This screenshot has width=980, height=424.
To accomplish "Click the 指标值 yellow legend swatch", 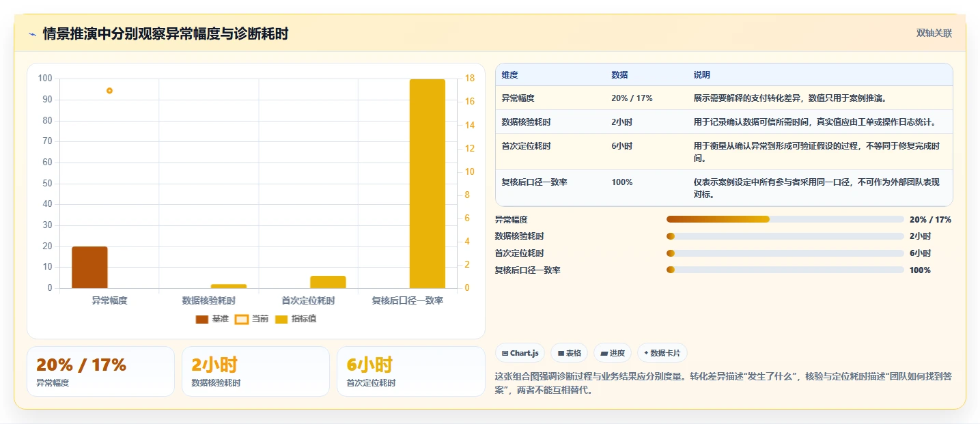I will tap(281, 320).
